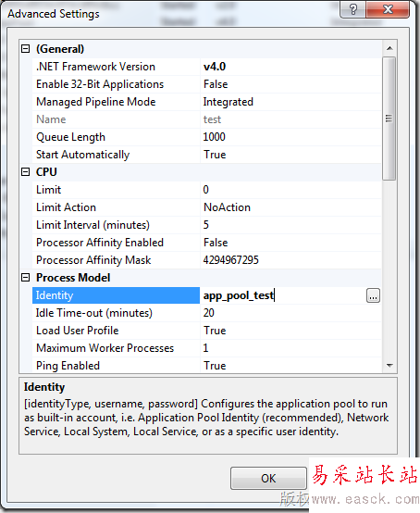Click the vertical scrollbar thumb
The image size is (420, 513).
(389, 119)
